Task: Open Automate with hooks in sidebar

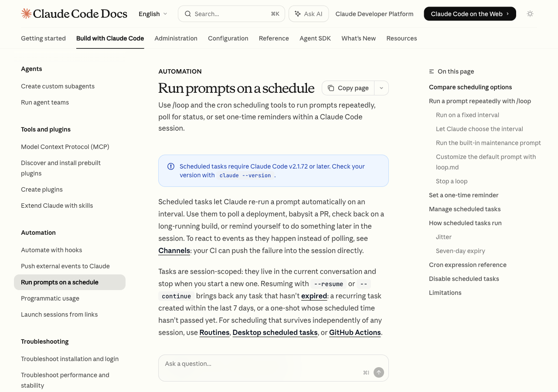Action: click(51, 250)
